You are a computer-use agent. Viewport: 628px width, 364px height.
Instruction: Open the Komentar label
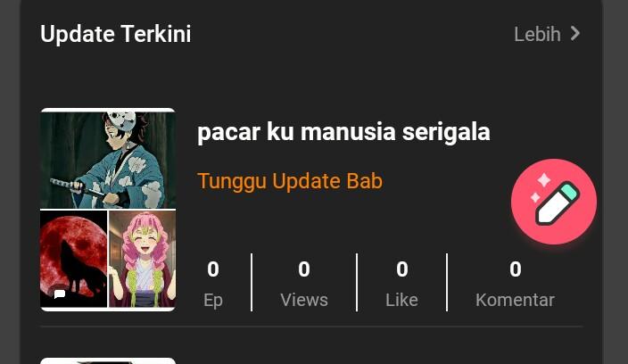point(515,300)
